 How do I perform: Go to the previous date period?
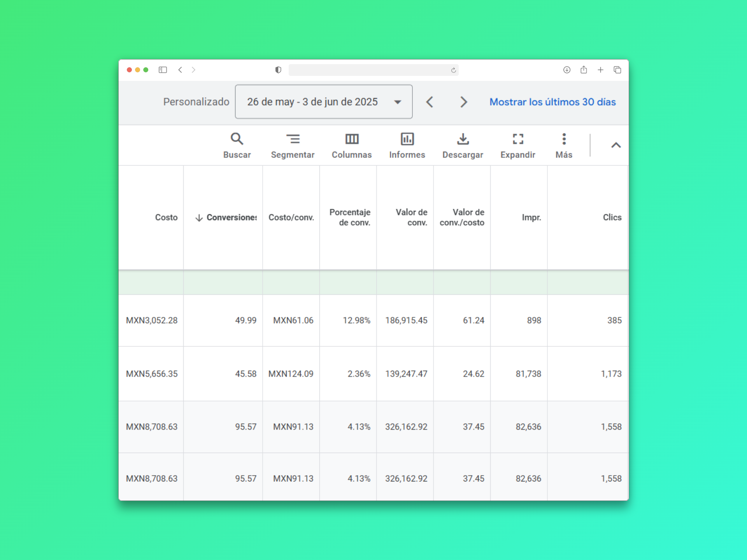coord(430,102)
